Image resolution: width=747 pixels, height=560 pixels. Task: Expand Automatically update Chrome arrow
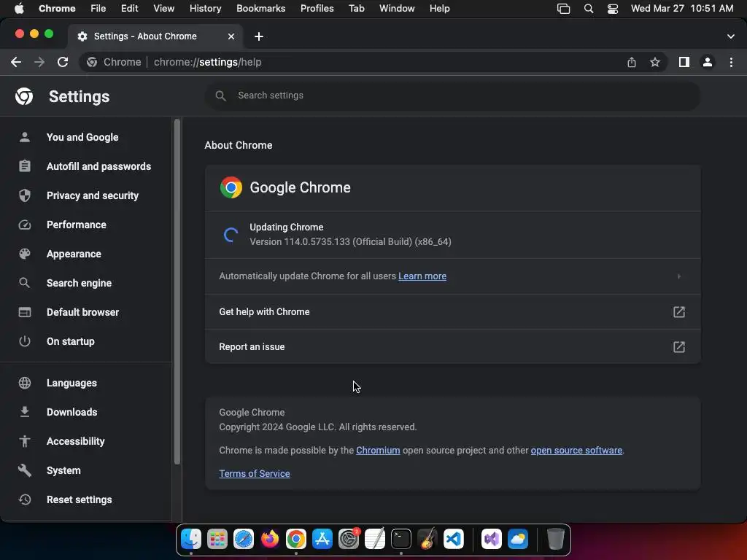point(679,276)
